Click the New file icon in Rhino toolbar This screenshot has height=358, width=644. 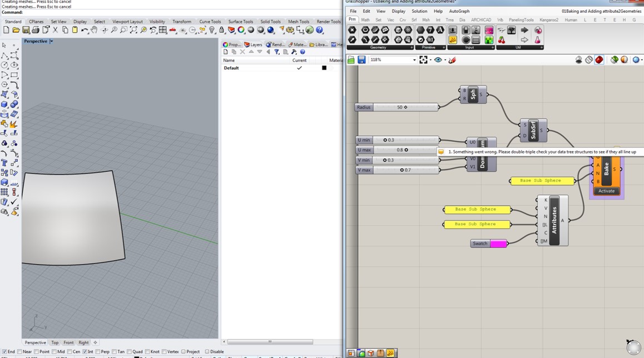point(6,30)
